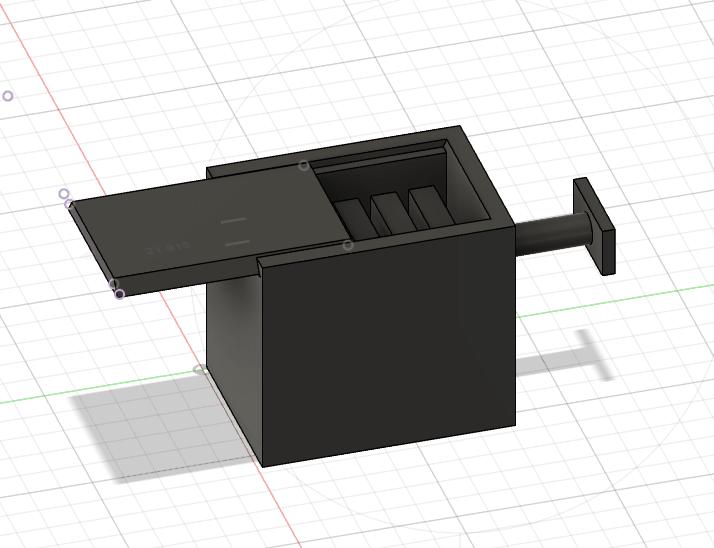Select the lower engraved dash on the lid

click(x=237, y=242)
